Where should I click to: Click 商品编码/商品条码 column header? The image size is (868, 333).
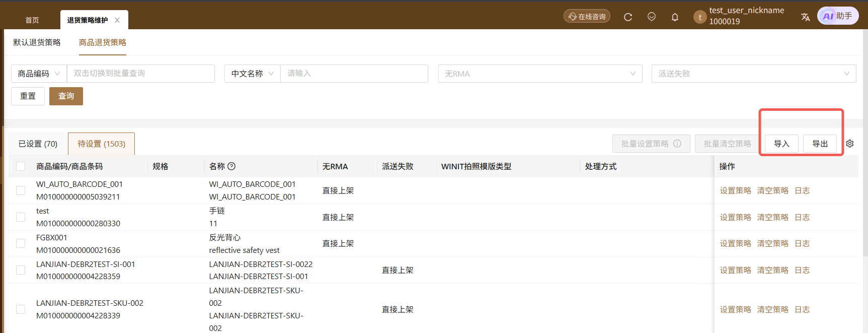point(69,166)
